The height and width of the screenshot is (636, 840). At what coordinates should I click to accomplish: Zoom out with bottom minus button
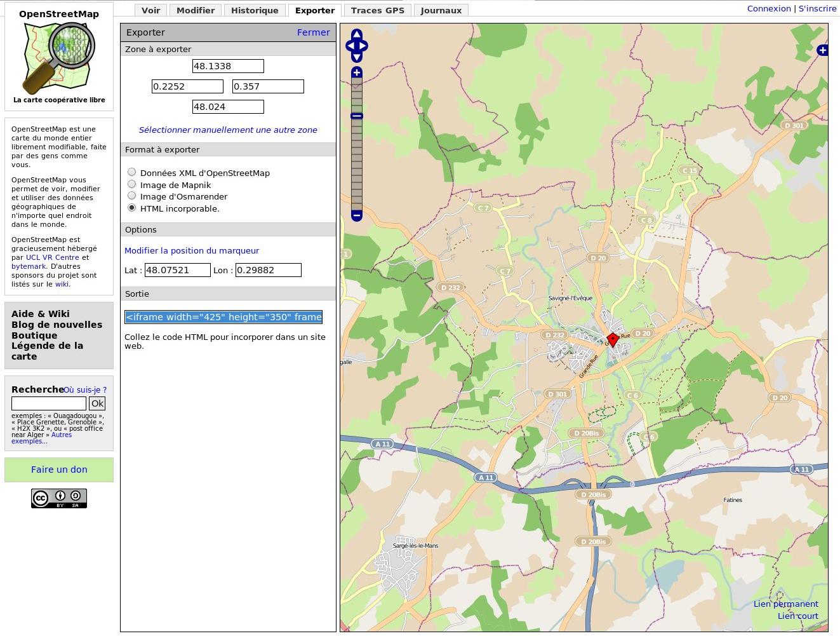357,215
